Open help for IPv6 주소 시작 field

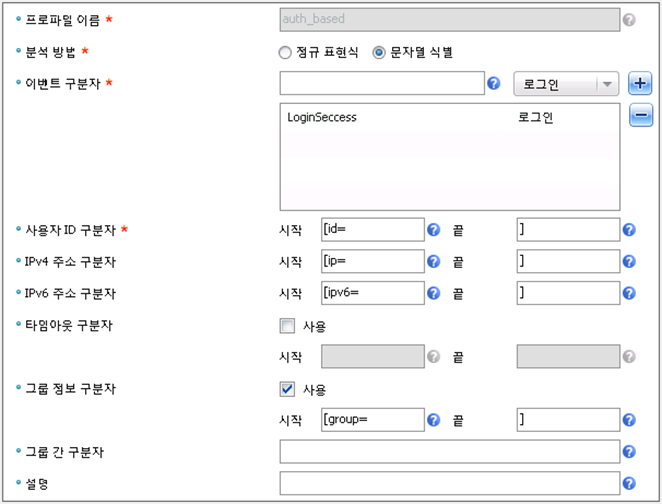click(x=433, y=293)
